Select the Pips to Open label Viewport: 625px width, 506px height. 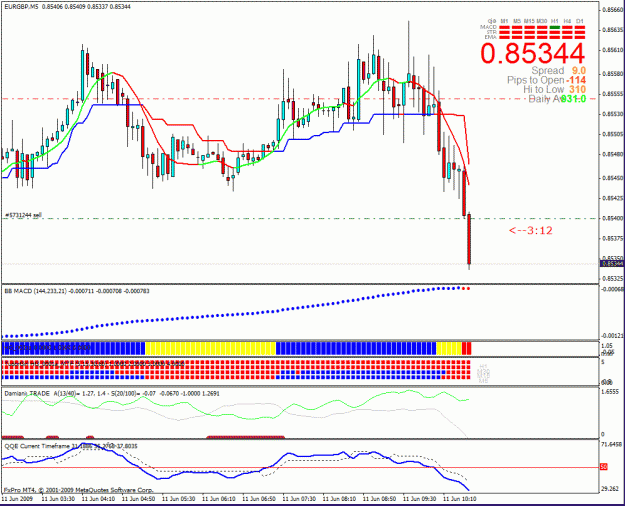(x=535, y=80)
